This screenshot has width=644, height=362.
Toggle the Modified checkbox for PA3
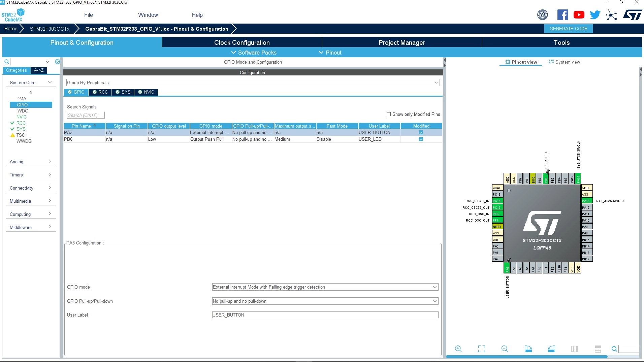point(421,133)
